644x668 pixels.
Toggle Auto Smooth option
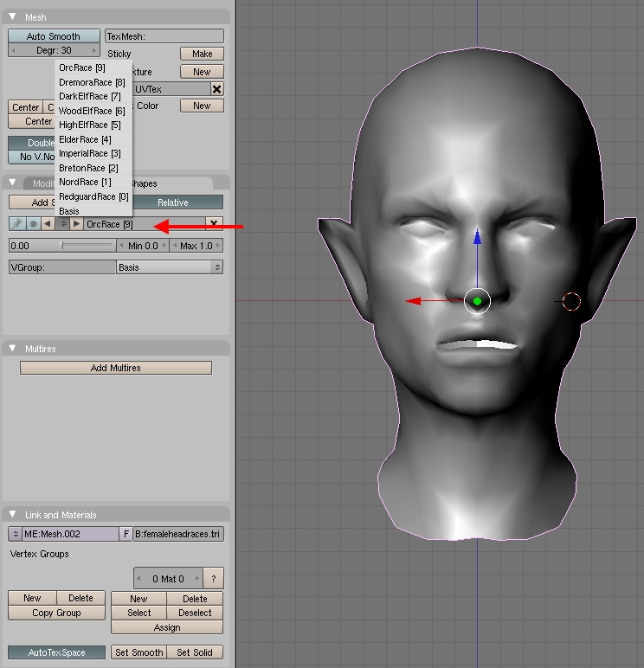54,36
